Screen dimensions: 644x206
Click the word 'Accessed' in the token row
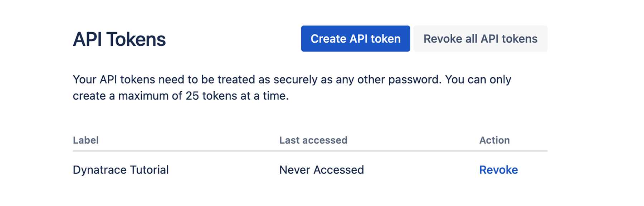pos(338,170)
